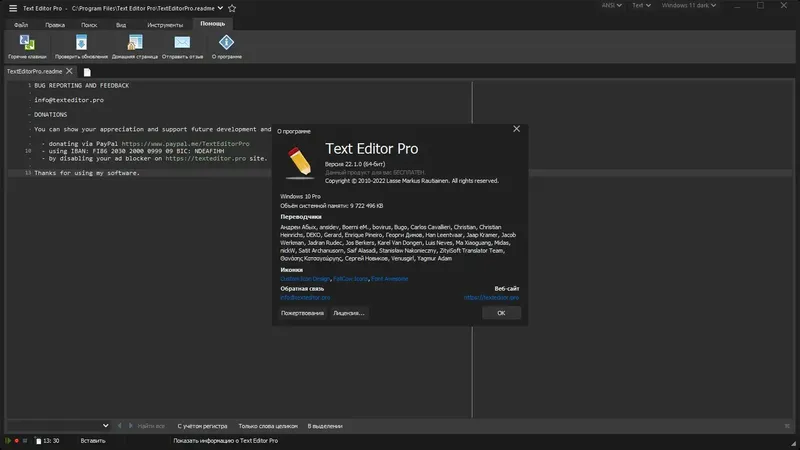Create a new document tab with the blank page icon
800x450 pixels.
(x=87, y=72)
